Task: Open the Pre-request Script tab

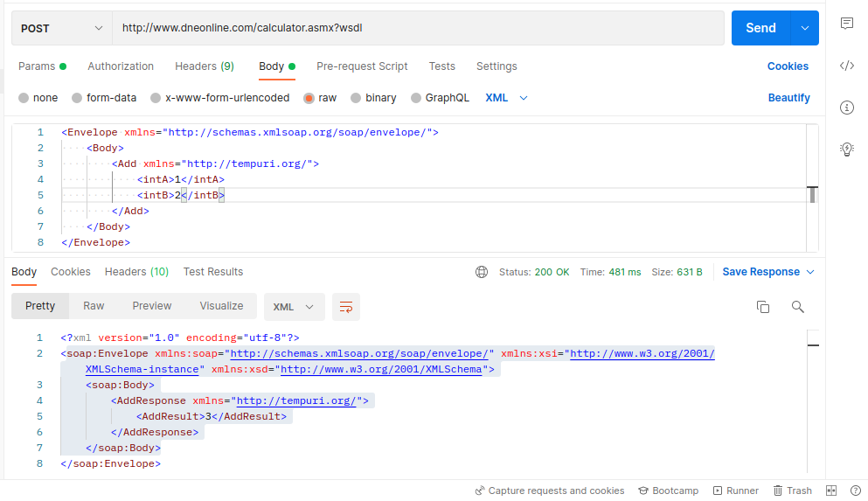Action: coord(362,66)
